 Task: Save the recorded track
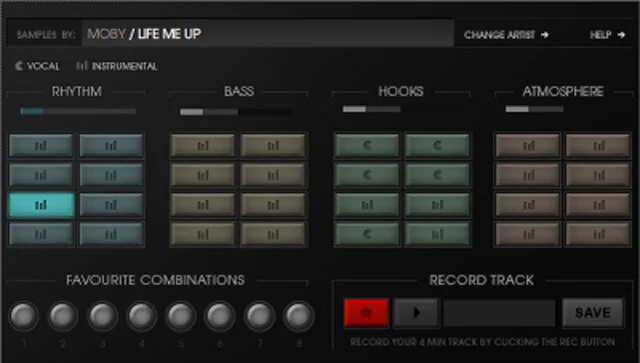[x=593, y=313]
